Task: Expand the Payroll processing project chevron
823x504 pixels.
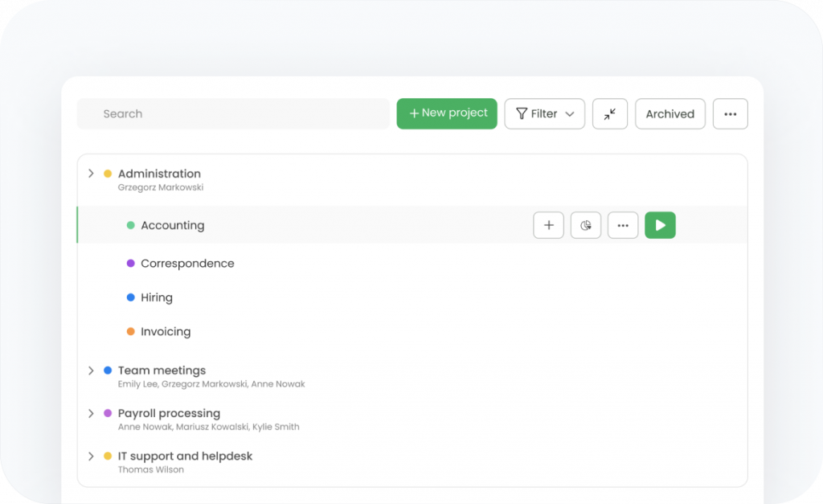Action: coord(91,414)
